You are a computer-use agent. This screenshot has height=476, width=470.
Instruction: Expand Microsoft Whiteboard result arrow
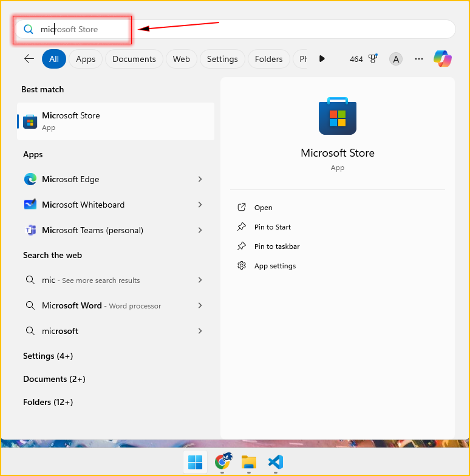(x=200, y=205)
